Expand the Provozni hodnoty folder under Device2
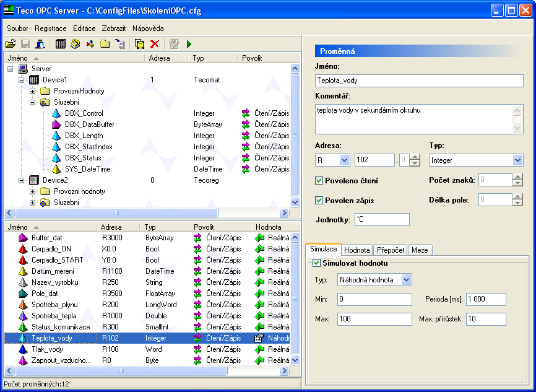 click(32, 191)
